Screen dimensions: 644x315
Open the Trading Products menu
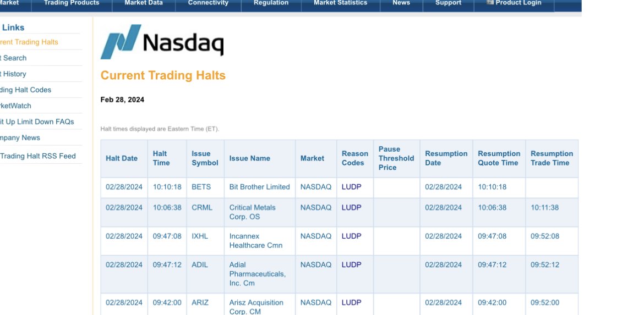pos(72,3)
